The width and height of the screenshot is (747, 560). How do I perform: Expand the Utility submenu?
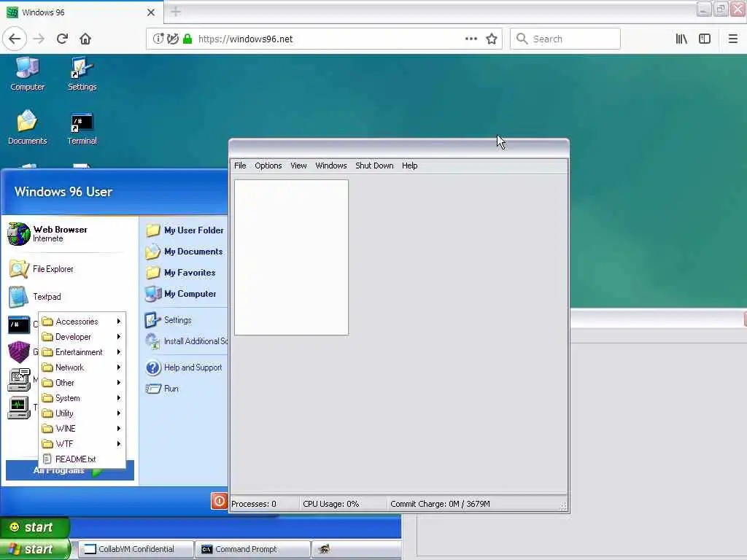point(82,413)
